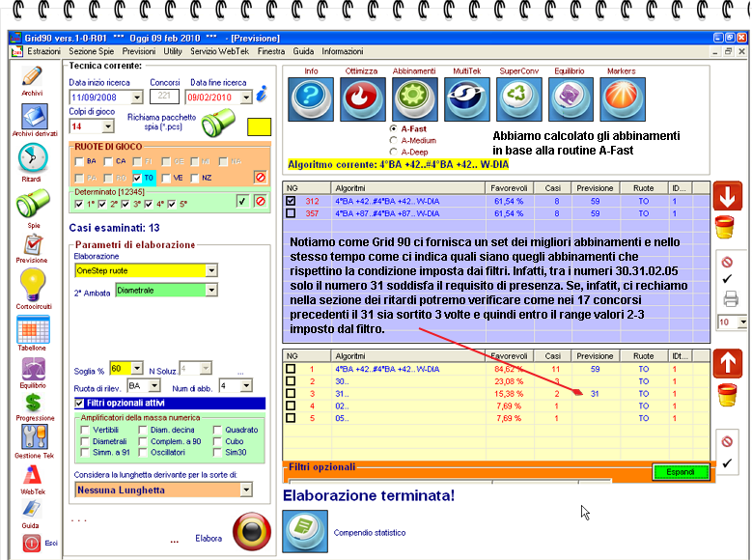Uncheck row 312 checkbox in results
This screenshot has height=560, width=752.
coord(291,201)
